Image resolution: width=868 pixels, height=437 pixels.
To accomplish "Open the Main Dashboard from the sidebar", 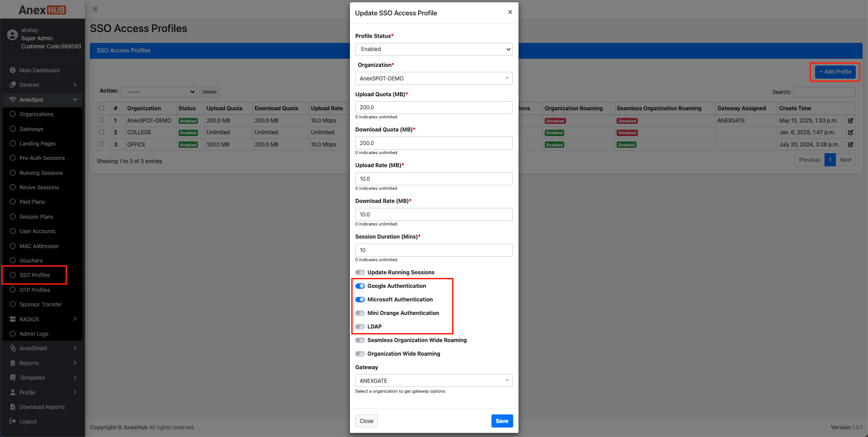I will coord(12,70).
